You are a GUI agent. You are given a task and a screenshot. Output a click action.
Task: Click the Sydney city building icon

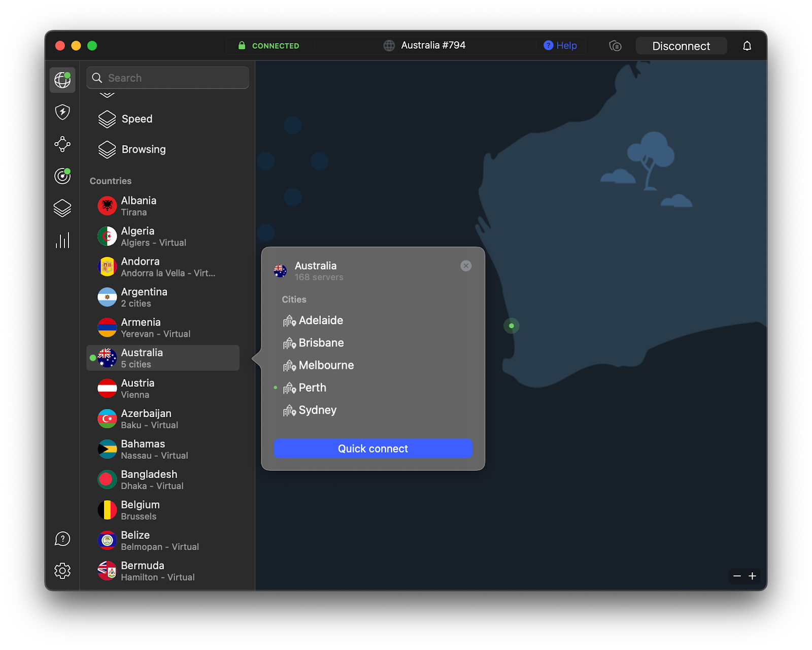tap(289, 410)
